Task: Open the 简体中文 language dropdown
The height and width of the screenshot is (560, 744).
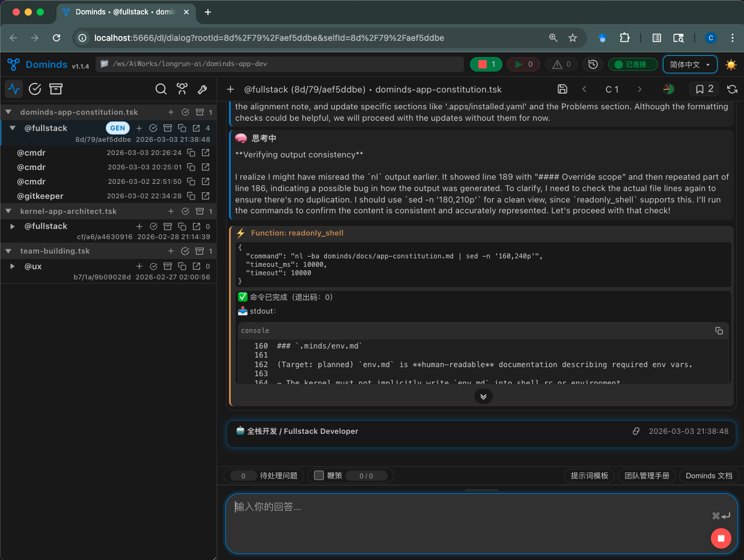Action: [689, 64]
